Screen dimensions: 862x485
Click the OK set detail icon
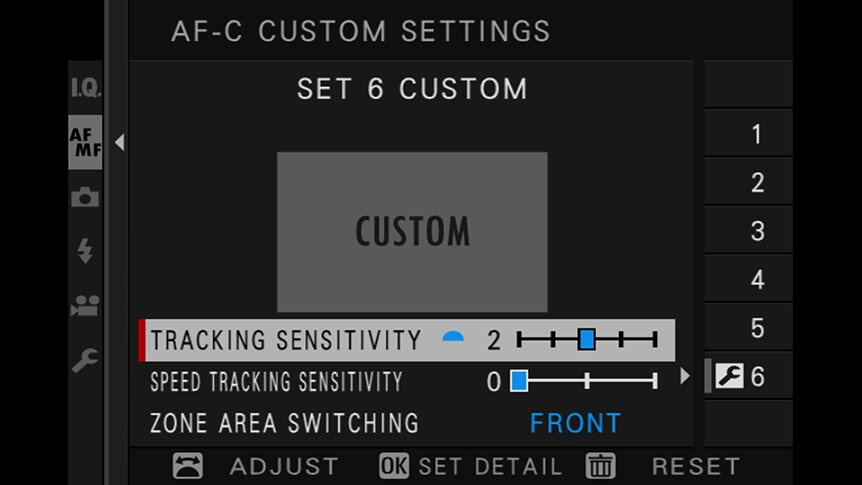click(394, 466)
